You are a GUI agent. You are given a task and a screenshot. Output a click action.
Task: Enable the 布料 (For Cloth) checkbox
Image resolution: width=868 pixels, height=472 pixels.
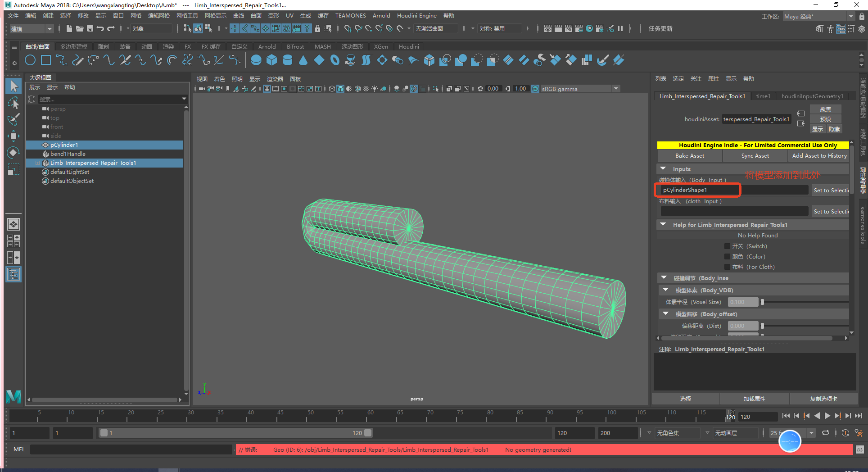(x=727, y=267)
